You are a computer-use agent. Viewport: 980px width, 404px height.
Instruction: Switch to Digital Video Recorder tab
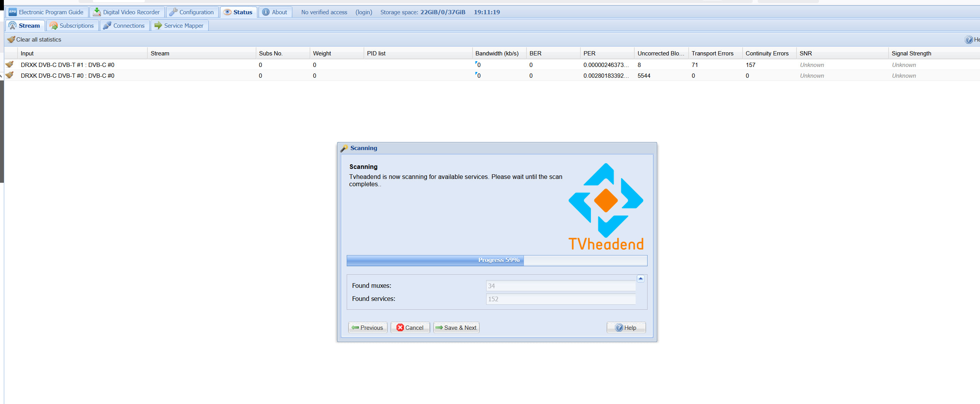pyautogui.click(x=127, y=12)
